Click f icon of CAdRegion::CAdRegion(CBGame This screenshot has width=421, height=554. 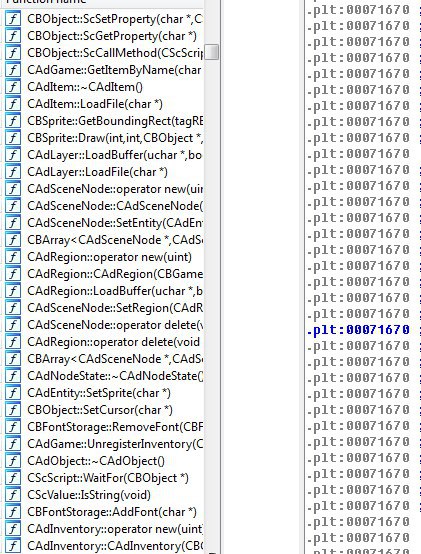13,274
